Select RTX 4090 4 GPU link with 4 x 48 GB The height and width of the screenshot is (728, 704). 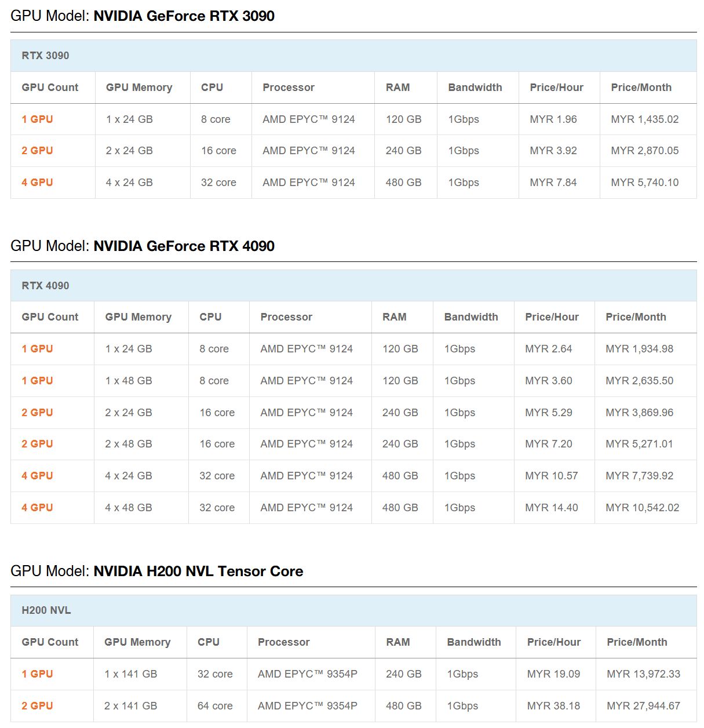[37, 508]
